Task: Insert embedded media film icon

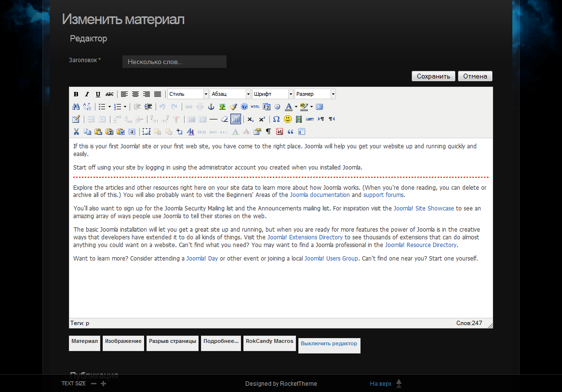Action: pos(298,119)
